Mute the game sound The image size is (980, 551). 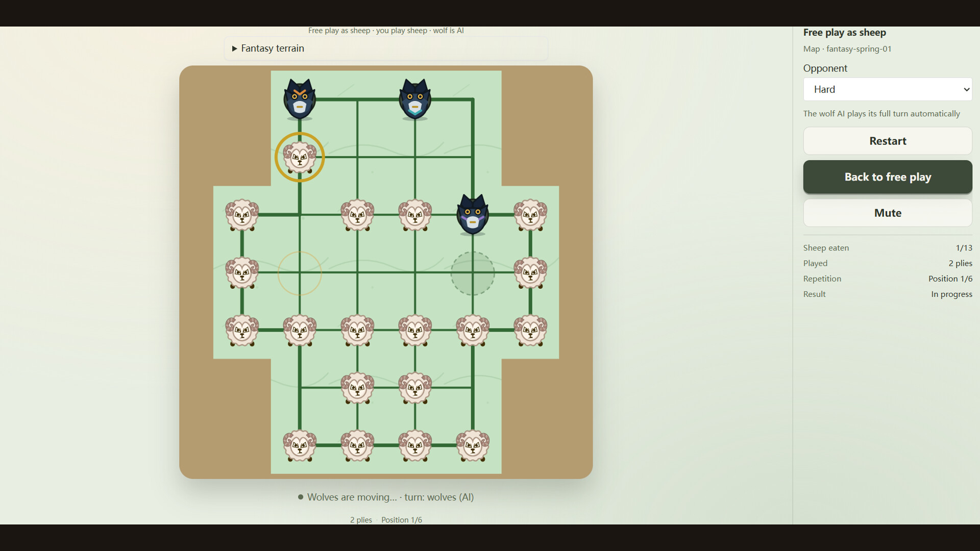(888, 213)
